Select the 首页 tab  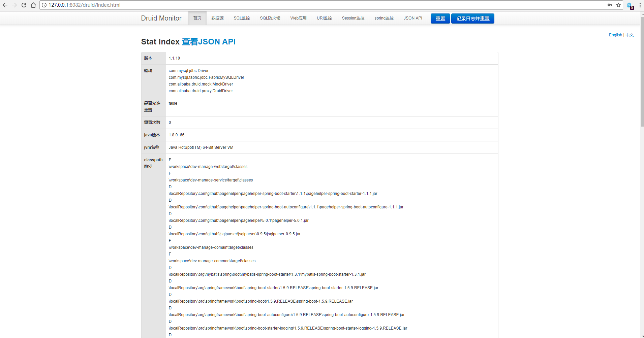pos(197,18)
